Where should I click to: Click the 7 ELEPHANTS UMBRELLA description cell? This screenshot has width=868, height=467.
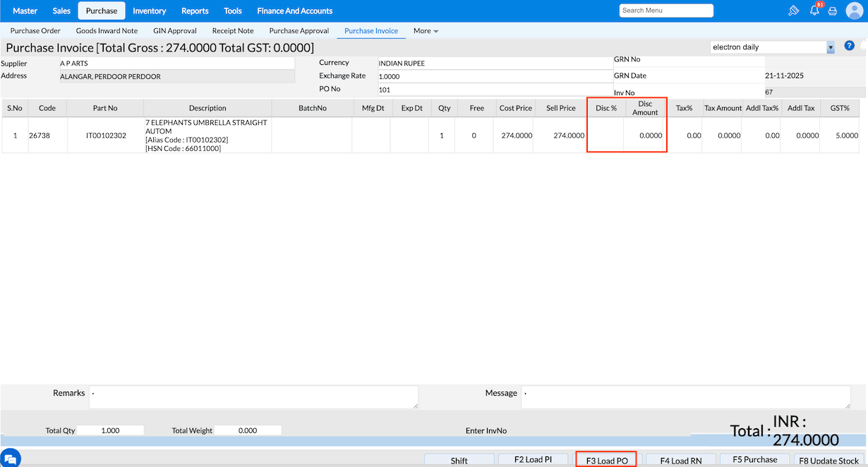(207, 135)
